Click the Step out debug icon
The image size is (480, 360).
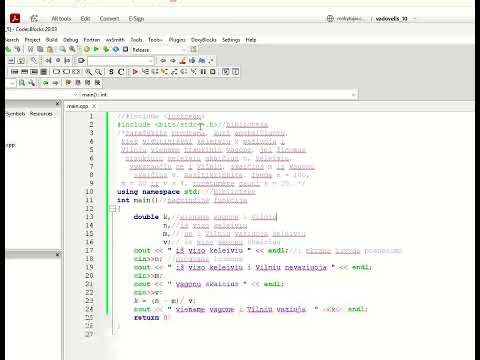(174, 72)
